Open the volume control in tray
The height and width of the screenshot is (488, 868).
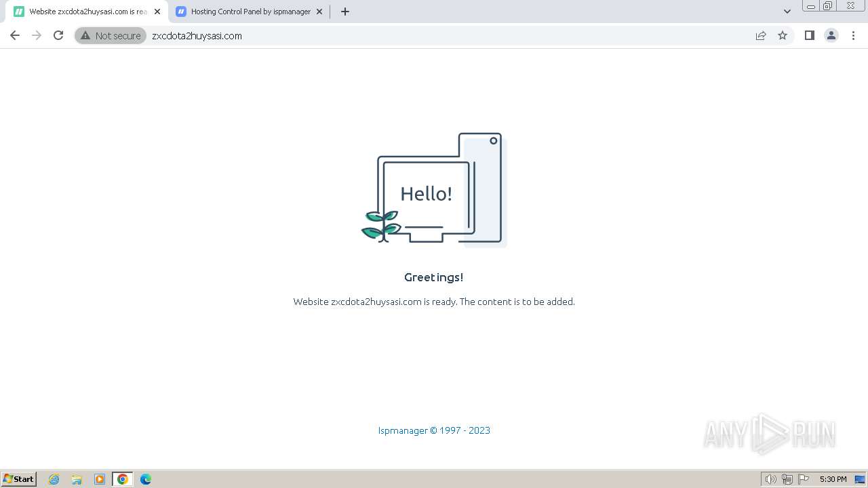tap(771, 479)
